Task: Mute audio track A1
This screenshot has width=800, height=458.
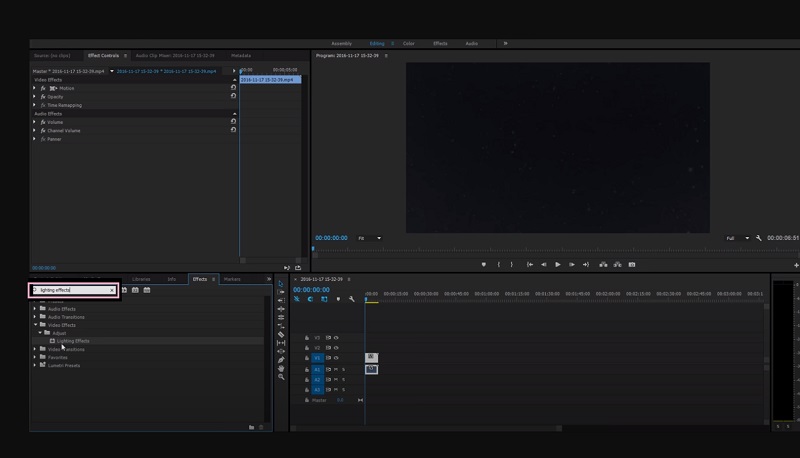Action: (336, 369)
